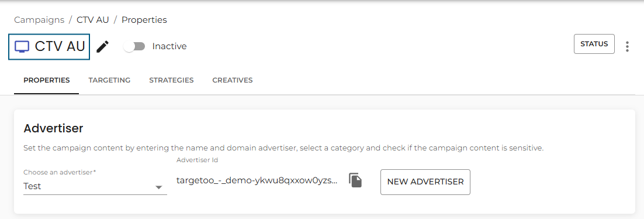This screenshot has height=219, width=644.
Task: Open the three-dot more options menu
Action: 627,46
